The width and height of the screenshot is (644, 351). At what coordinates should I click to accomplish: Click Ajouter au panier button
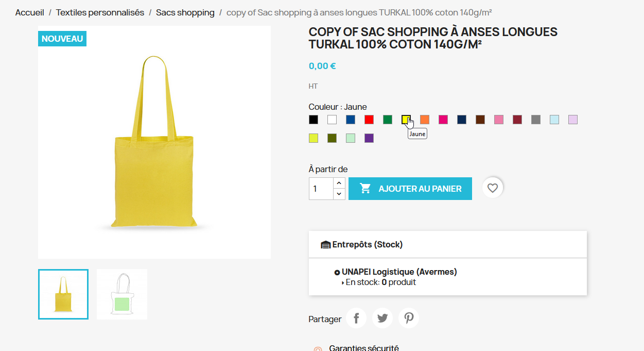tap(410, 189)
